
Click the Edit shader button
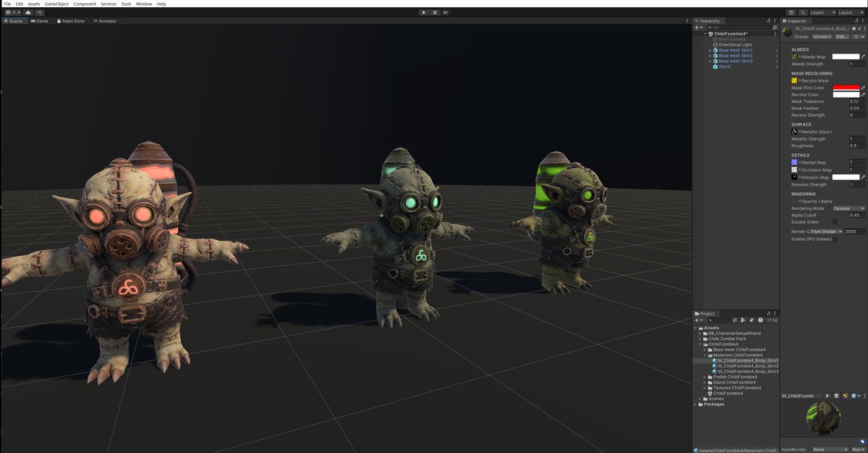coord(842,36)
